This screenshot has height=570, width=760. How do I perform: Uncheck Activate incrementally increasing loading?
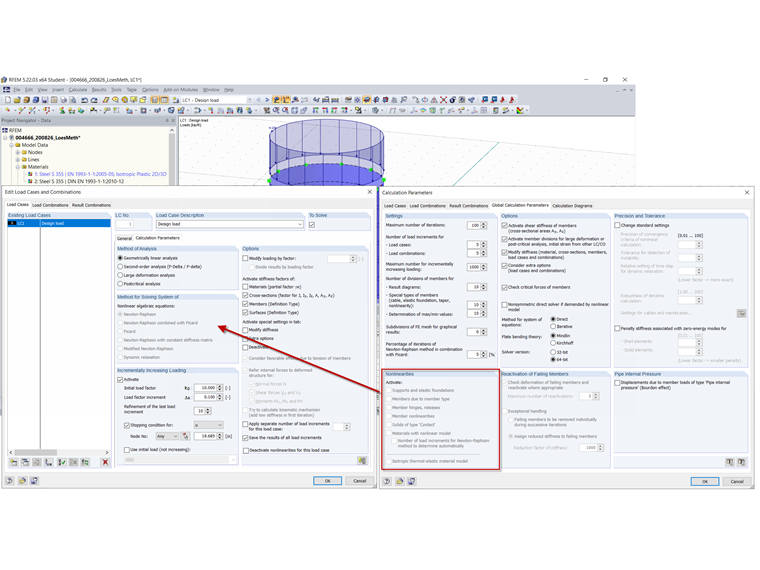(120, 380)
